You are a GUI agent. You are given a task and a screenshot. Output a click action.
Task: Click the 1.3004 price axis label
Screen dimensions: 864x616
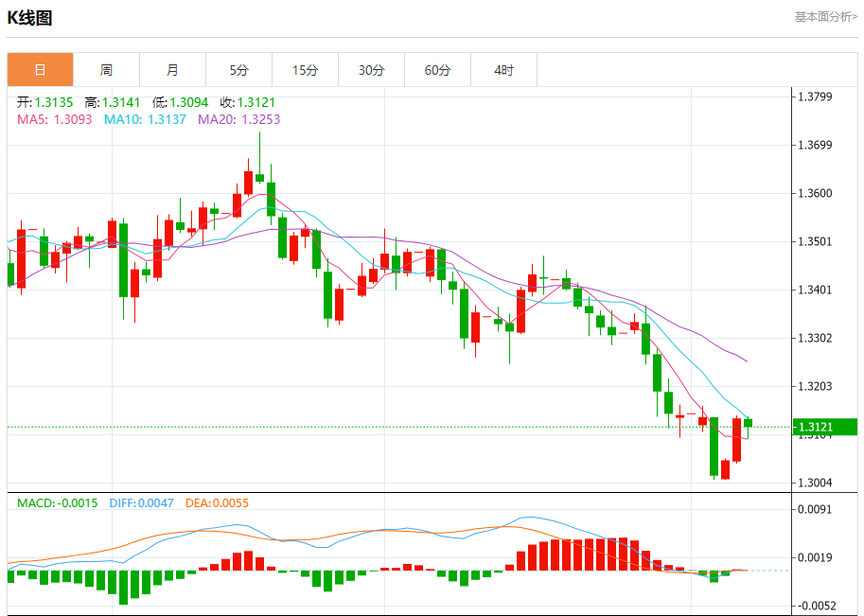click(x=815, y=484)
